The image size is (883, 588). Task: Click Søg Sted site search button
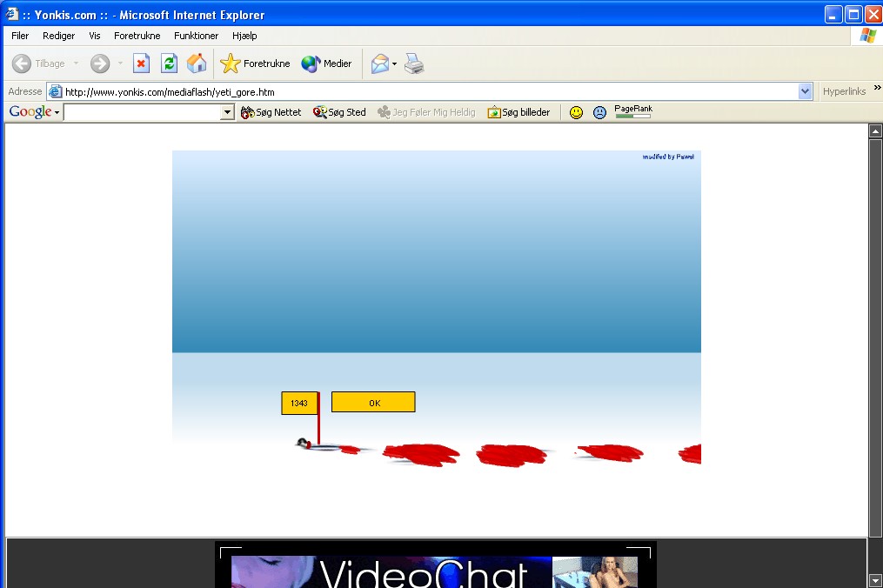pyautogui.click(x=339, y=112)
